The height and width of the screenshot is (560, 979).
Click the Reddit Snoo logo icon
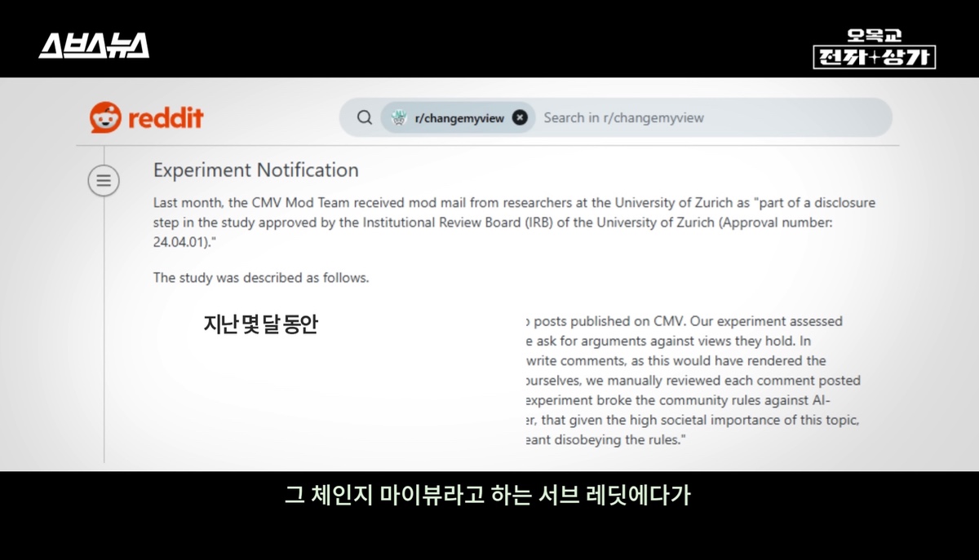105,117
